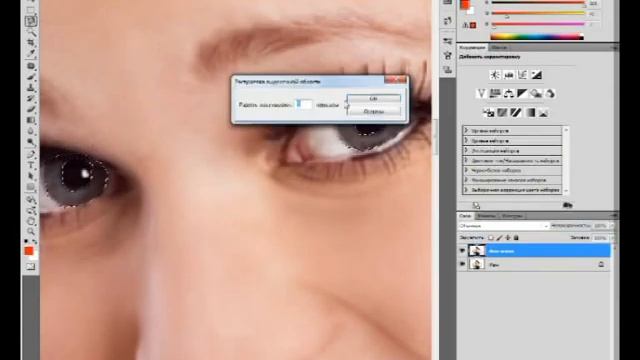
Task: Add a Posterize adjustment layer
Action: 502,113
